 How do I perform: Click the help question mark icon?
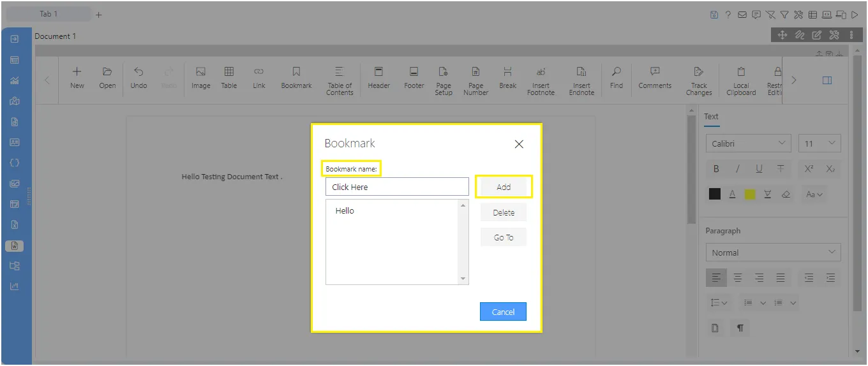728,15
